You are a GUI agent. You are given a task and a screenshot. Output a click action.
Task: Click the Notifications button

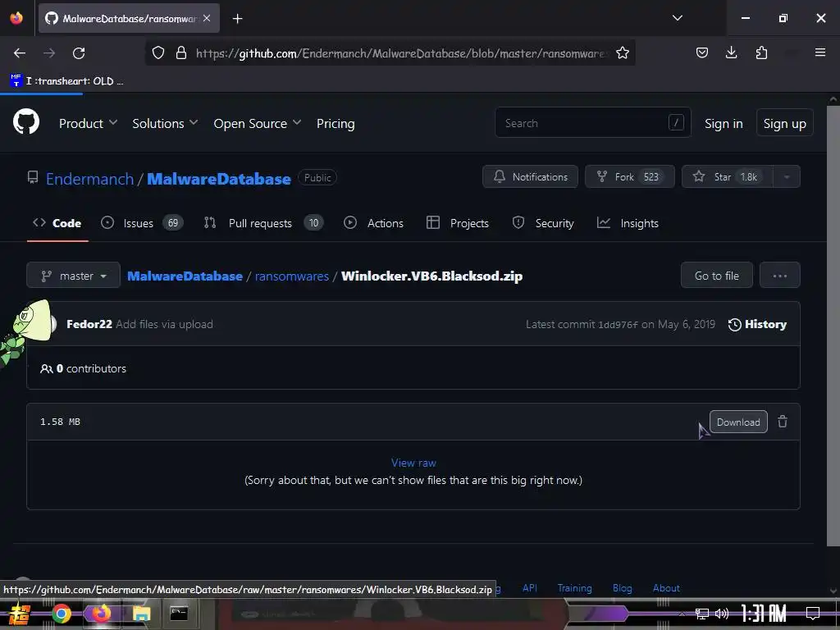(x=531, y=177)
